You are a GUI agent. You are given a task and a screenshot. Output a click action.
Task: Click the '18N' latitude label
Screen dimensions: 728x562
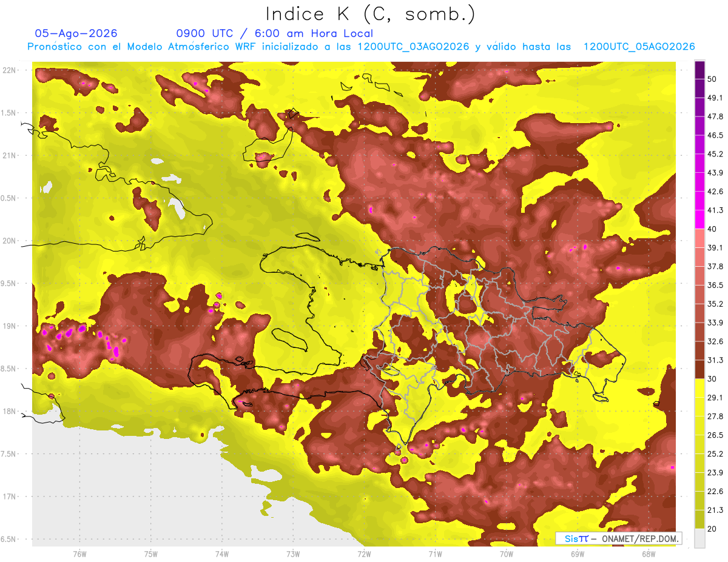10,411
